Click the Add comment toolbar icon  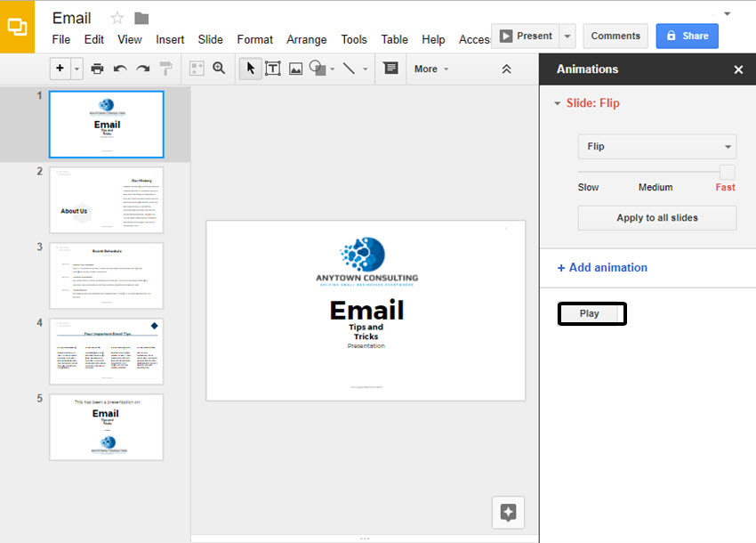[x=390, y=68]
